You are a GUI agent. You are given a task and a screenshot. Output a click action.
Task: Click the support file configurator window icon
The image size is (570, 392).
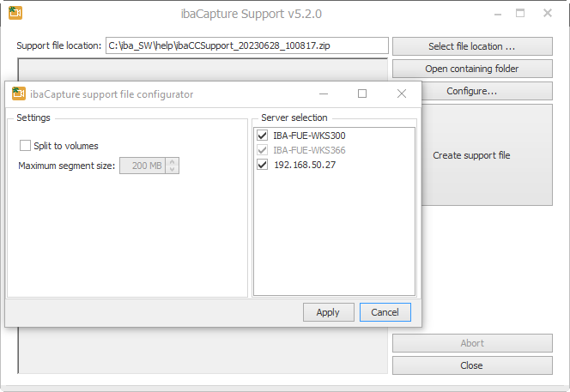(x=19, y=93)
